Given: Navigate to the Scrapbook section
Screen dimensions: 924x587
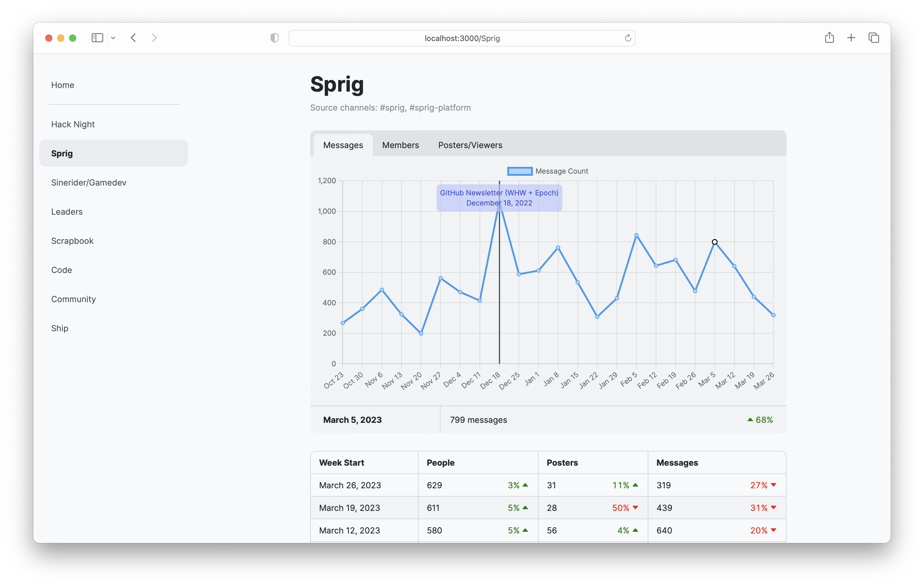Looking at the screenshot, I should click(72, 241).
